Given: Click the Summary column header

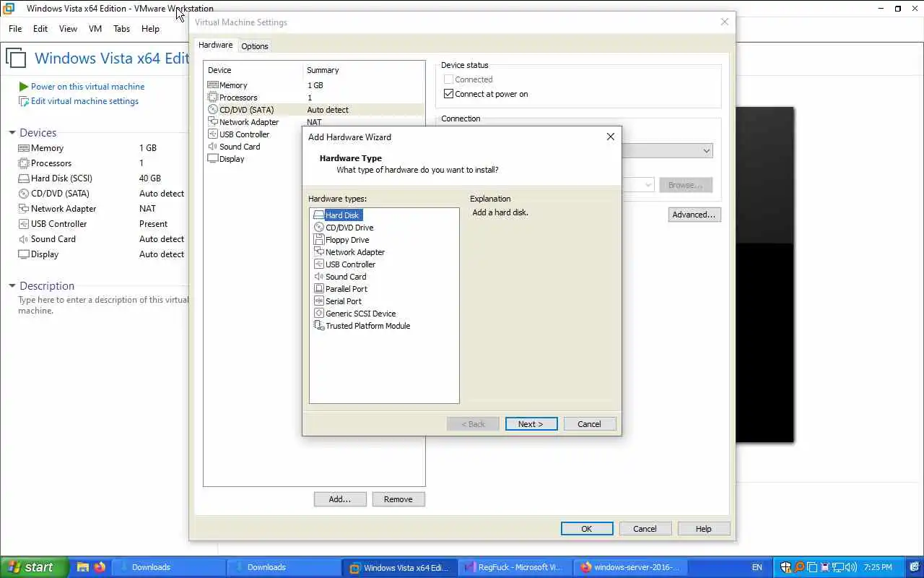Looking at the screenshot, I should [364, 70].
